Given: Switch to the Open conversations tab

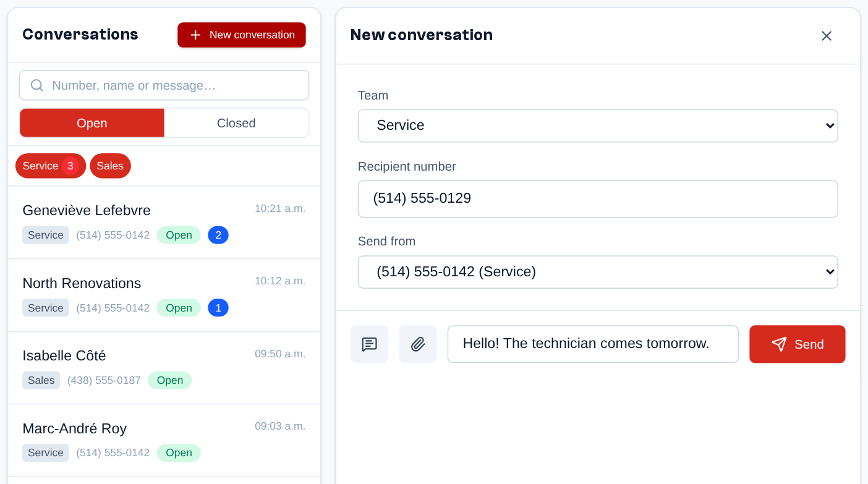Looking at the screenshot, I should [x=92, y=123].
